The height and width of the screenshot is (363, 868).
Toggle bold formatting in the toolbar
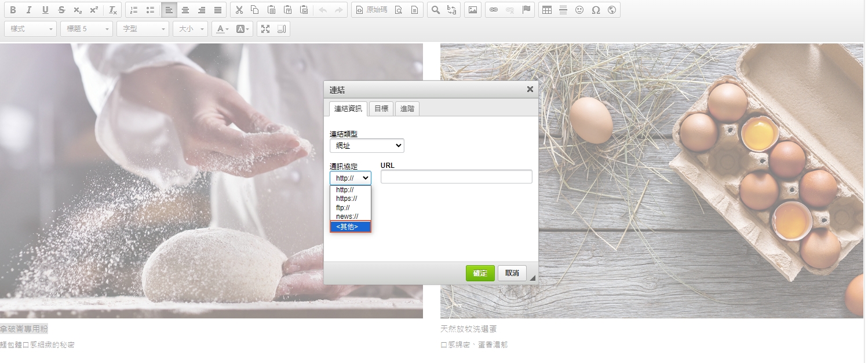click(x=13, y=10)
